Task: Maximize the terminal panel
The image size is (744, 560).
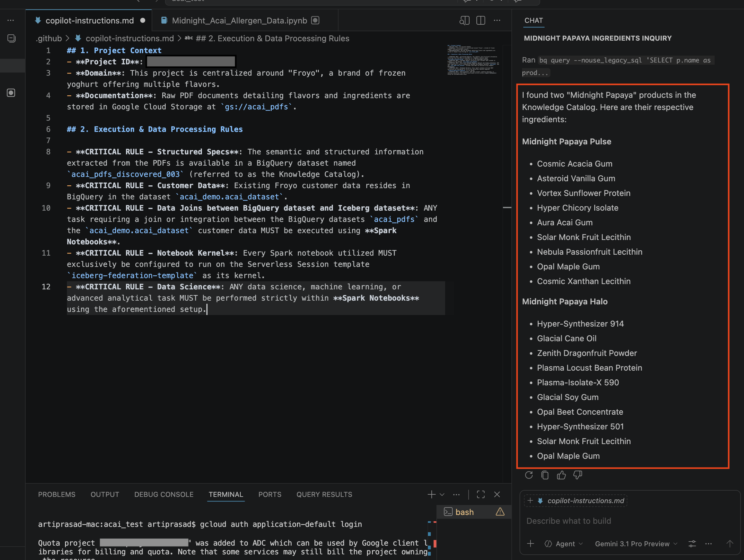Action: (481, 494)
